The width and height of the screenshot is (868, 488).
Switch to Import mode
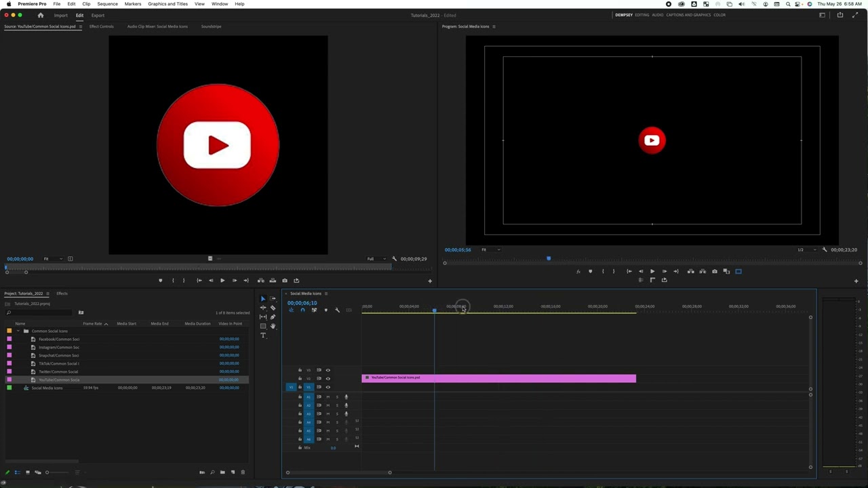pyautogui.click(x=60, y=15)
